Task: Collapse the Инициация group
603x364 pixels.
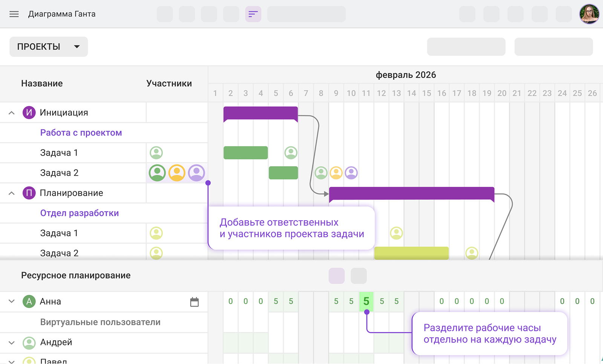Action: tap(12, 113)
